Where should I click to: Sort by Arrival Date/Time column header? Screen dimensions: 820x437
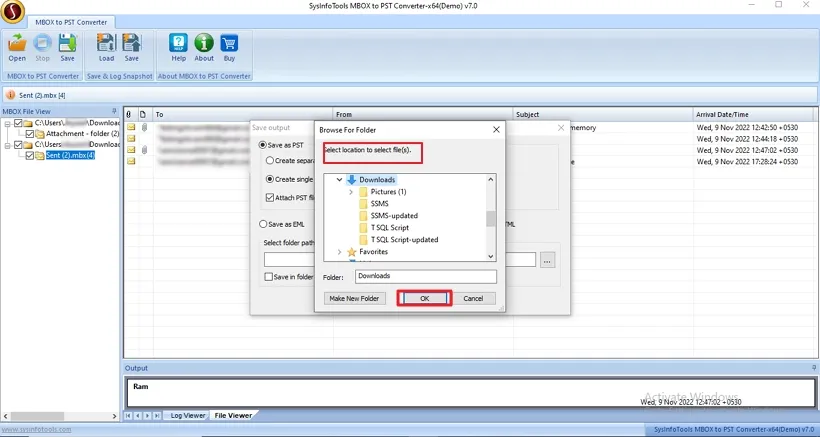pyautogui.click(x=753, y=114)
